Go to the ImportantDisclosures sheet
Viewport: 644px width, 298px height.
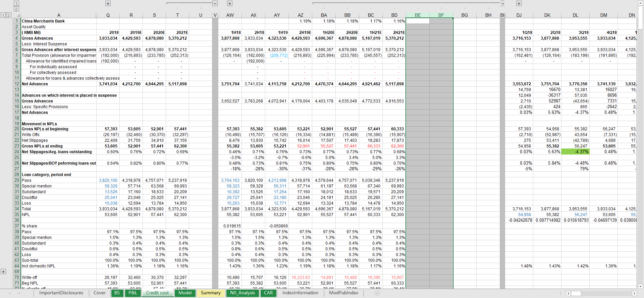[61, 293]
